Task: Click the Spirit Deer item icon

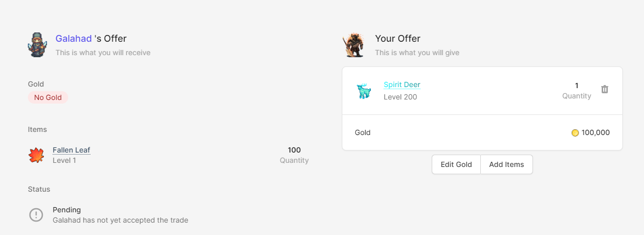Action: pyautogui.click(x=364, y=91)
